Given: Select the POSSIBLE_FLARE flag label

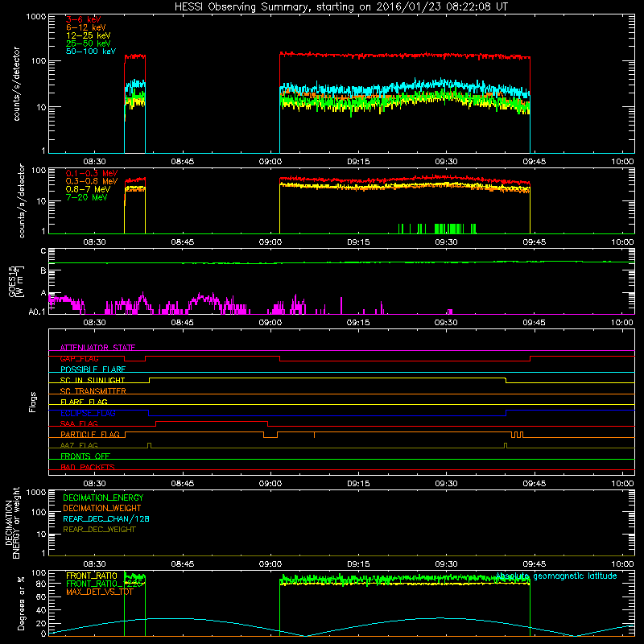Looking at the screenshot, I should click(x=93, y=369).
